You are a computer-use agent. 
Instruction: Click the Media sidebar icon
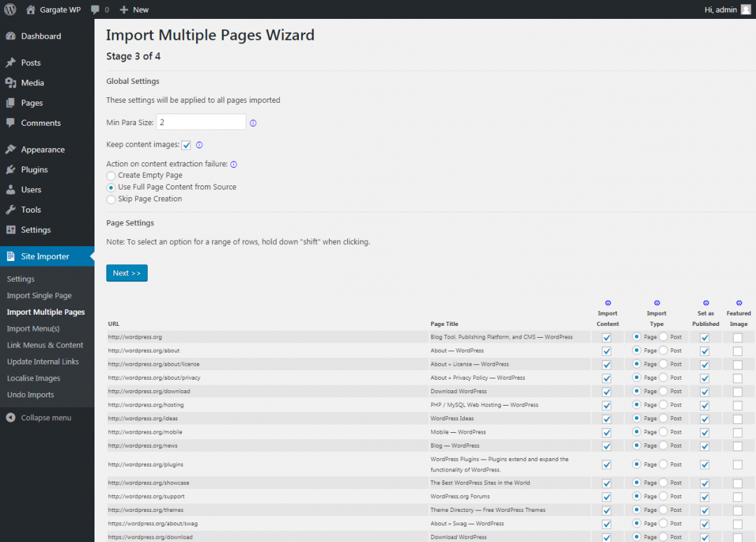[x=12, y=83]
